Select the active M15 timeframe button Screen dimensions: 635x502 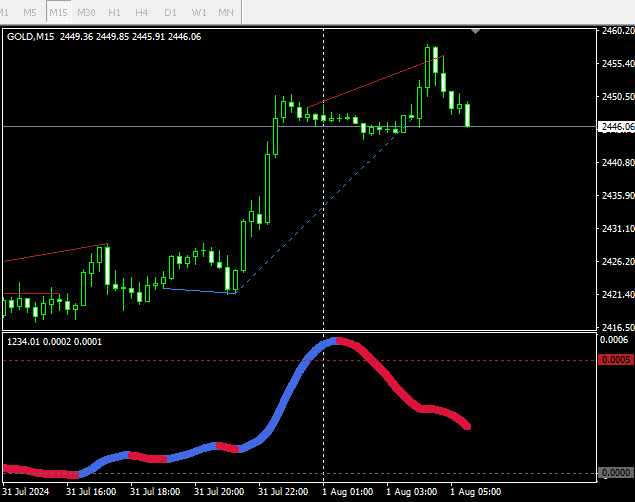pyautogui.click(x=59, y=12)
